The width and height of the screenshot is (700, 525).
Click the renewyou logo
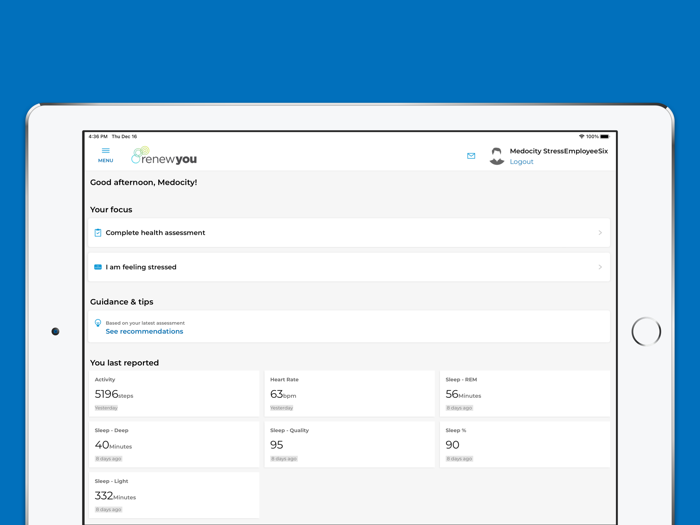click(x=165, y=157)
